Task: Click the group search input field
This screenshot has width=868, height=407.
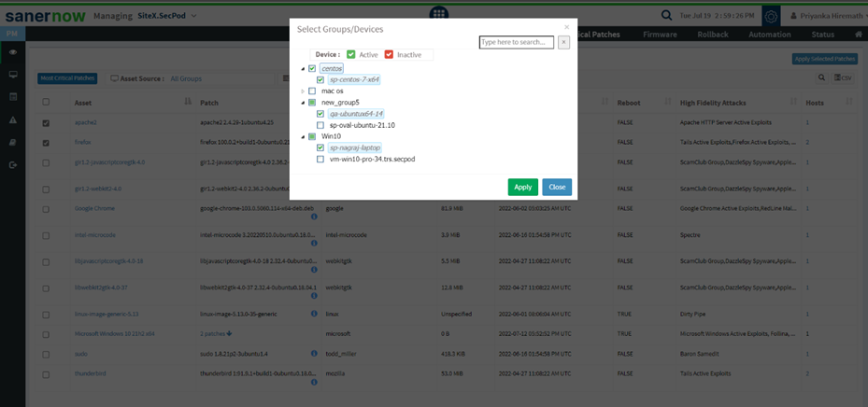Action: click(x=517, y=42)
